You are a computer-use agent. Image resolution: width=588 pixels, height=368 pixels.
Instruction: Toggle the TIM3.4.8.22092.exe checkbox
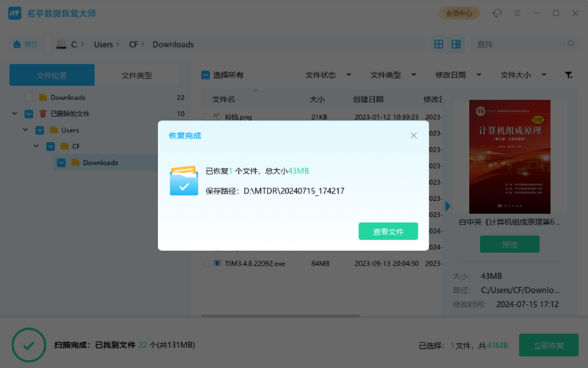click(207, 263)
